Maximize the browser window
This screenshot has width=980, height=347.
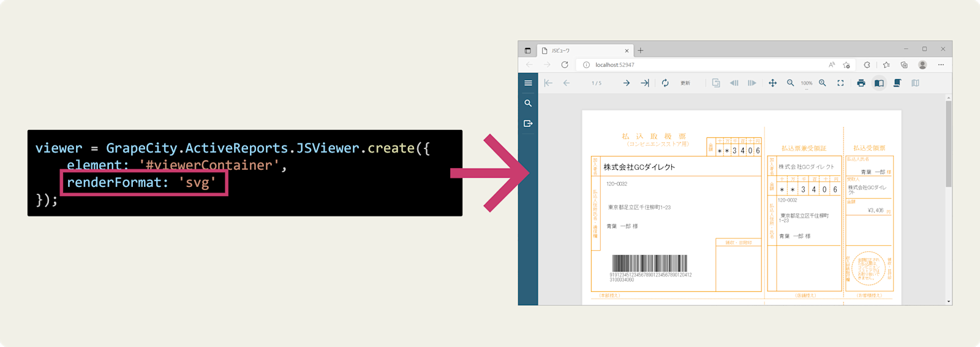point(924,49)
